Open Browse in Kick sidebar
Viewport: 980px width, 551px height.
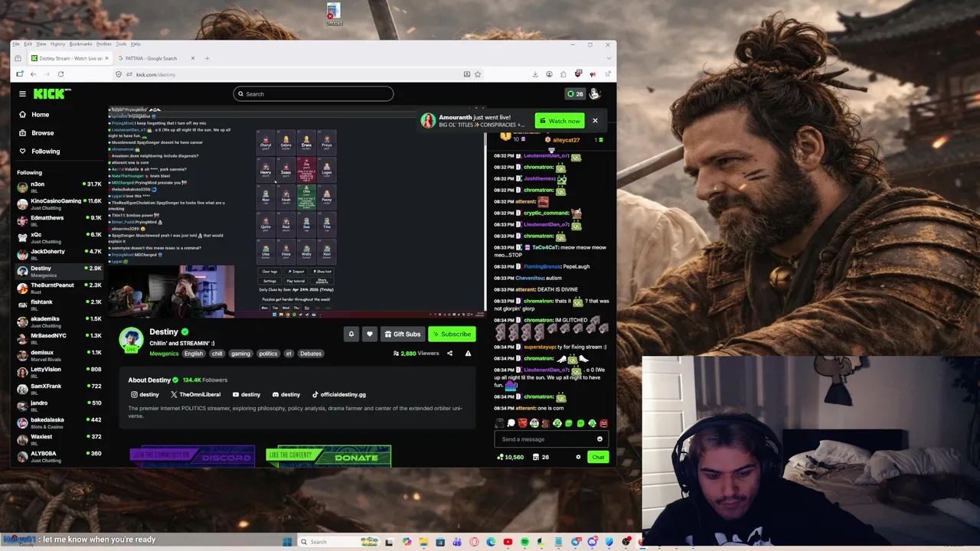point(42,132)
